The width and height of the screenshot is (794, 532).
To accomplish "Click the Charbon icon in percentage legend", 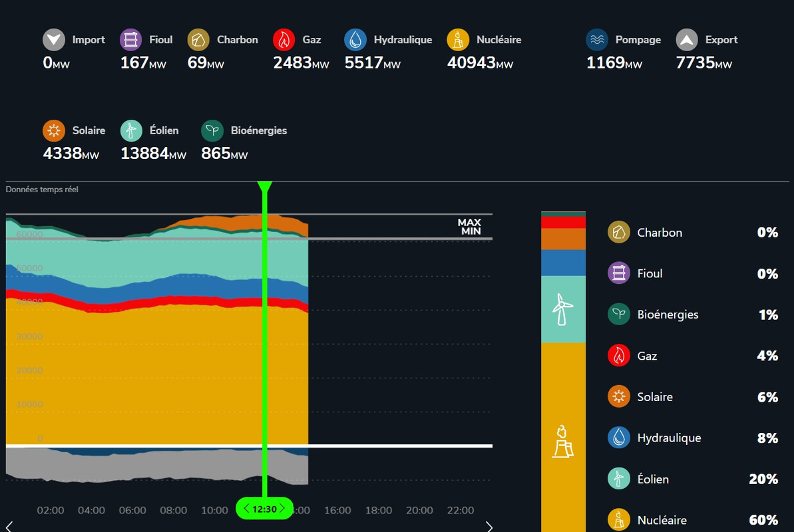I will 619,232.
